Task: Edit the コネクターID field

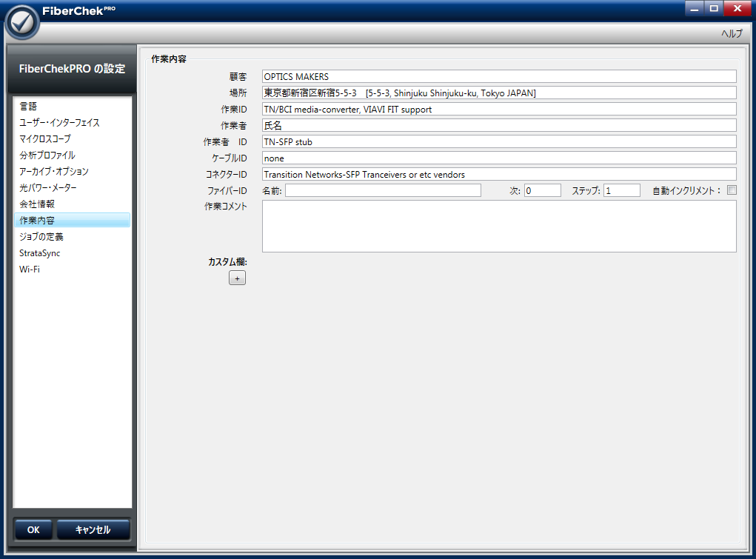Action: 499,174
